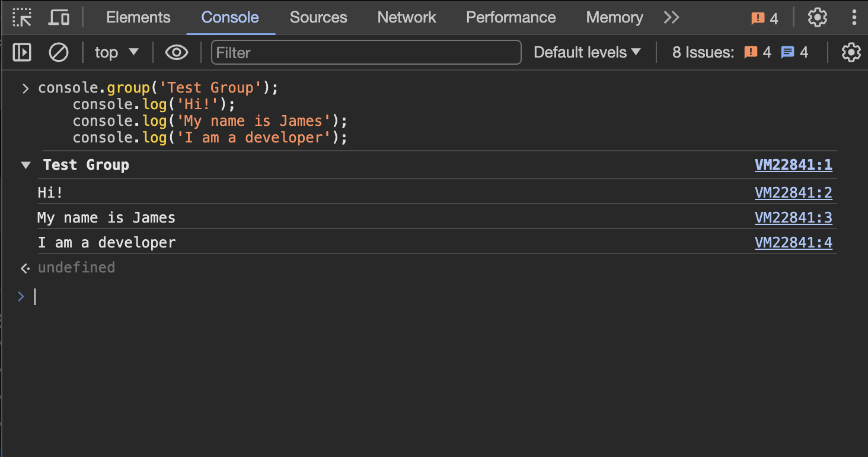Click the 'undefined' return value
This screenshot has width=868, height=457.
pos(76,268)
